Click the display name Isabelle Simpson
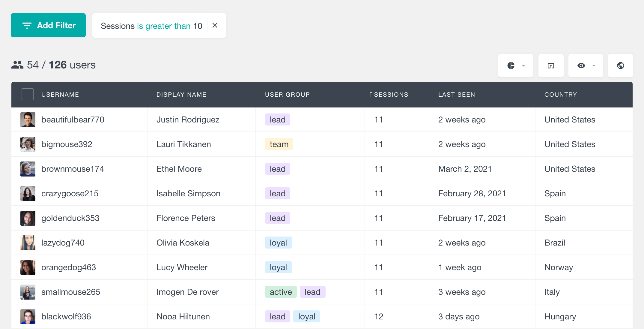 [188, 194]
